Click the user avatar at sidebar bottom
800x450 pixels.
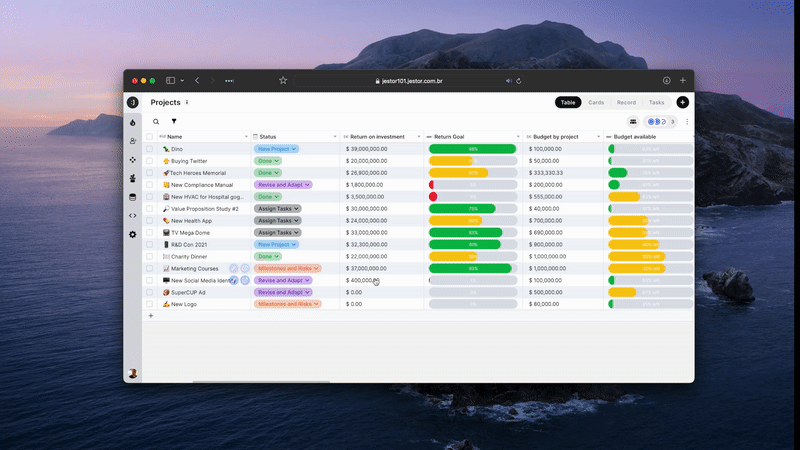coord(133,373)
